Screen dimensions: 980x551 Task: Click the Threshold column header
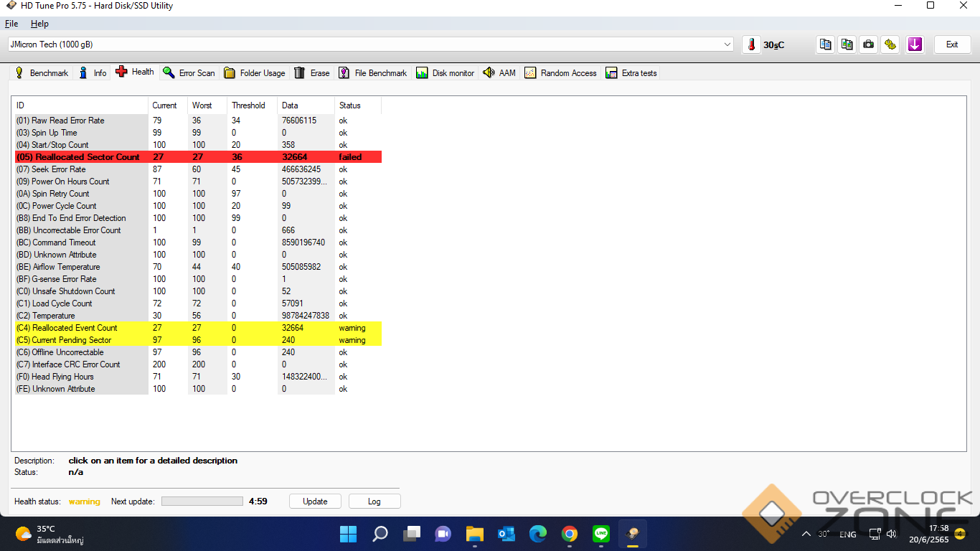click(x=253, y=105)
